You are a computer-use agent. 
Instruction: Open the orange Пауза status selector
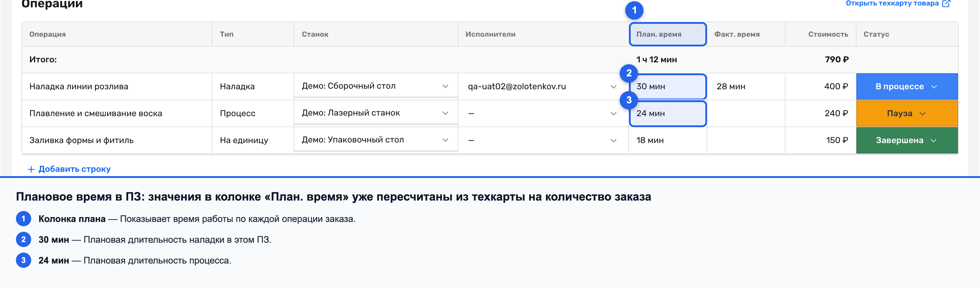point(907,114)
